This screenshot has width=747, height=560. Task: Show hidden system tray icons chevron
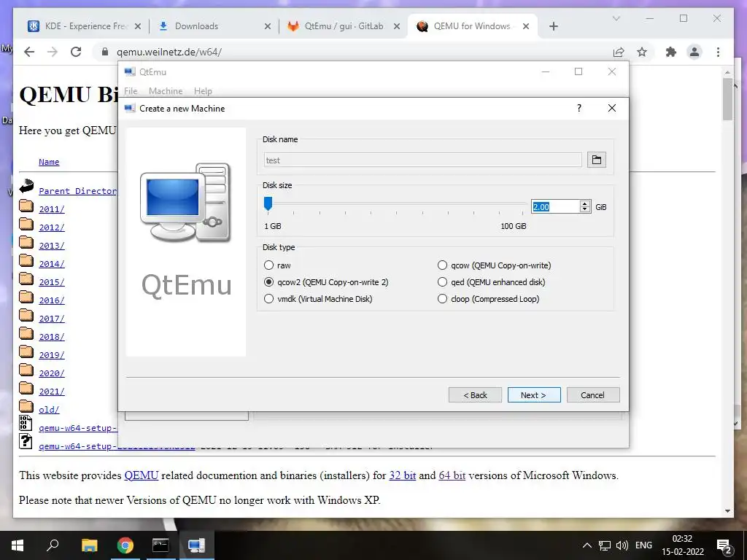click(587, 545)
